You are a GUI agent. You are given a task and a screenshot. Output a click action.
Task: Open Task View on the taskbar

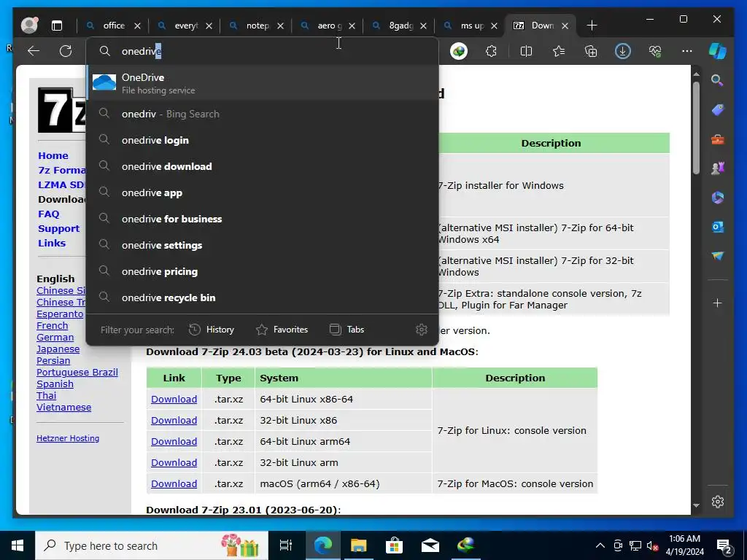click(286, 545)
